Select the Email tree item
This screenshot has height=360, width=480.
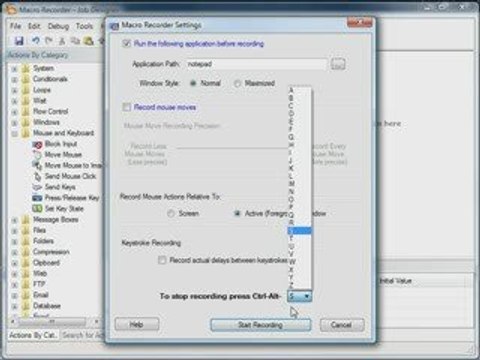click(x=41, y=295)
